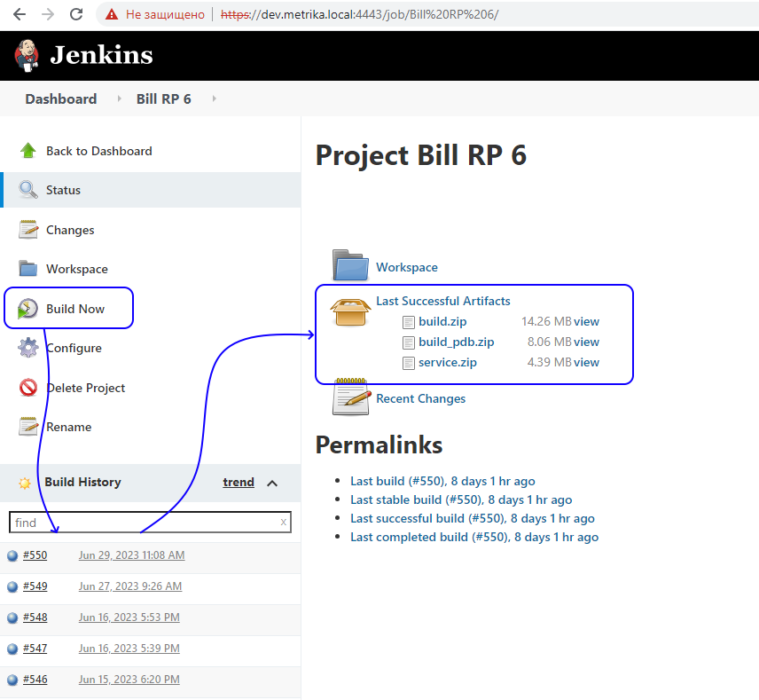Click Back to Dashboard text link
759x700 pixels.
coord(98,151)
